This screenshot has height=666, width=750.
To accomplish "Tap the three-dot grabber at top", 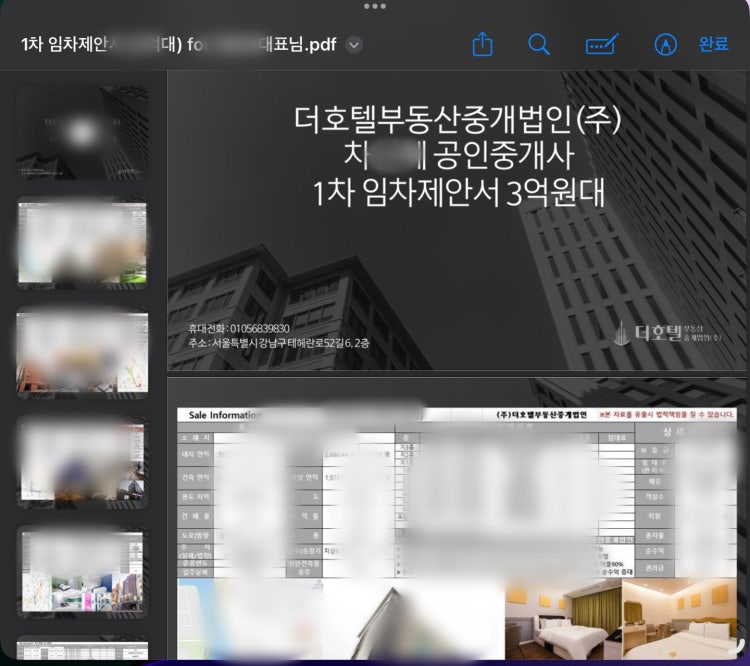I will click(x=375, y=6).
